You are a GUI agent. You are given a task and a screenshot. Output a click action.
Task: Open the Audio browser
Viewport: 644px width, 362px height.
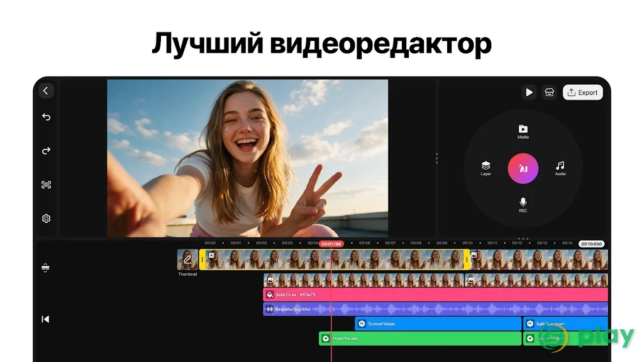560,168
